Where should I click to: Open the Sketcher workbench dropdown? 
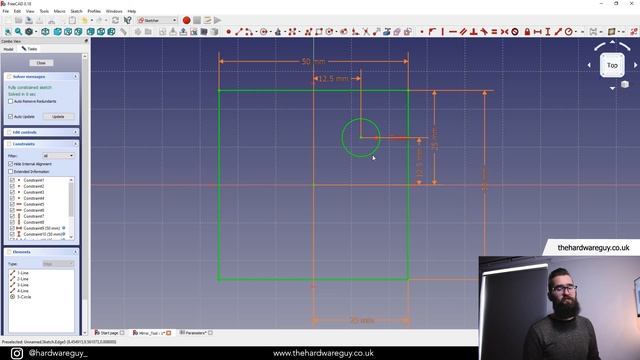pyautogui.click(x=157, y=20)
